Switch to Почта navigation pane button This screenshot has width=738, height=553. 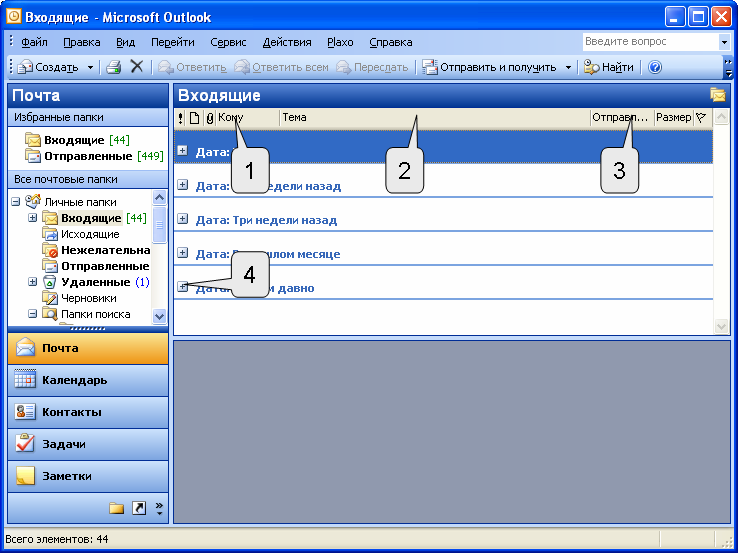[x=88, y=348]
